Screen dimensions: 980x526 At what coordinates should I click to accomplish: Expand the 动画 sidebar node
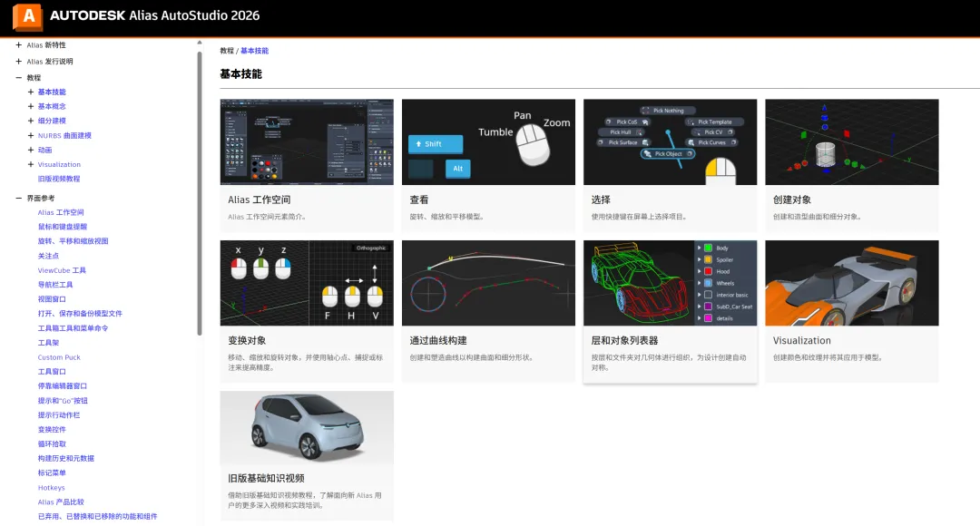pyautogui.click(x=31, y=150)
